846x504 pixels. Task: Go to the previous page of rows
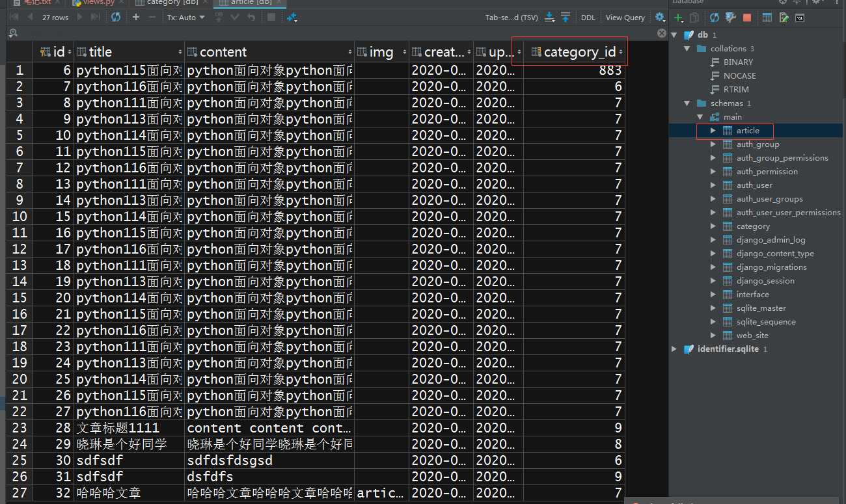[30, 18]
